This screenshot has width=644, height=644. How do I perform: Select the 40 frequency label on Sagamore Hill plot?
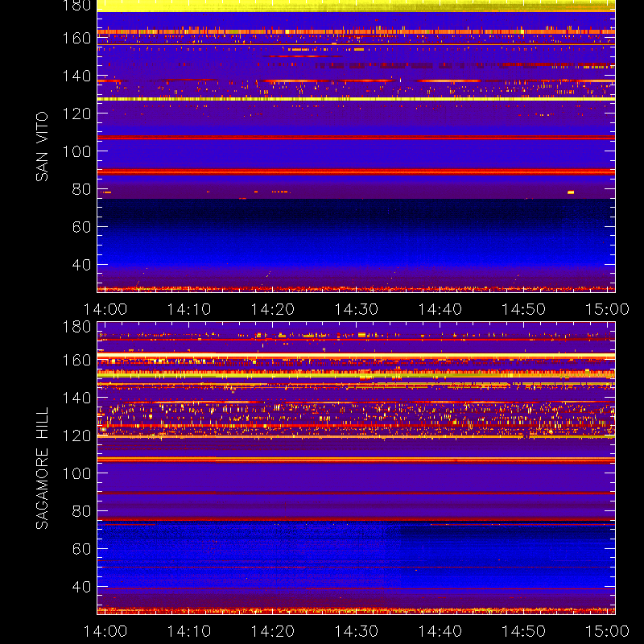tap(81, 587)
